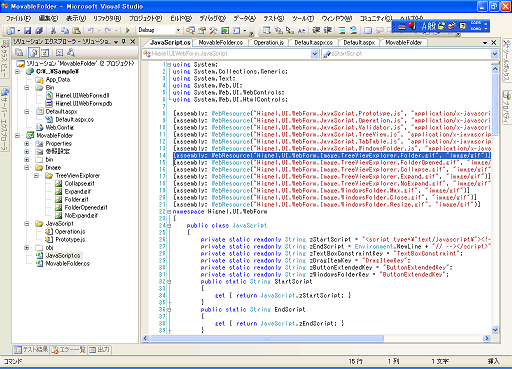Switch to MovableFolder properties tab

point(404,43)
